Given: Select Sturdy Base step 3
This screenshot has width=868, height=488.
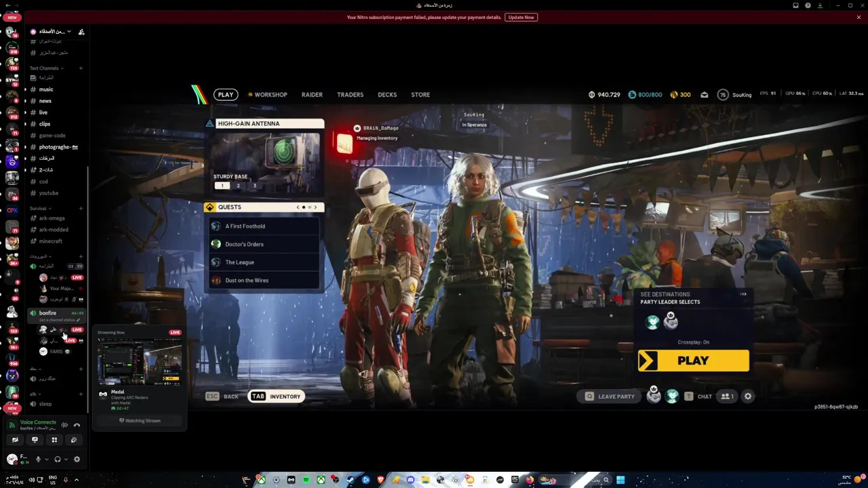Looking at the screenshot, I should (254, 185).
